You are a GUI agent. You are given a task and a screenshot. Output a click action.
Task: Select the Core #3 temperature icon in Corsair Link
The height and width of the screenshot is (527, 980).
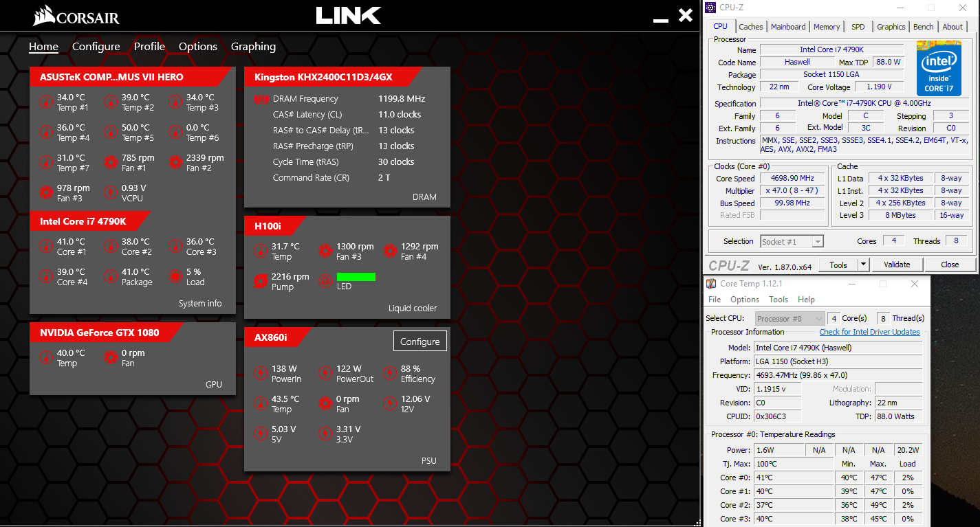175,247
